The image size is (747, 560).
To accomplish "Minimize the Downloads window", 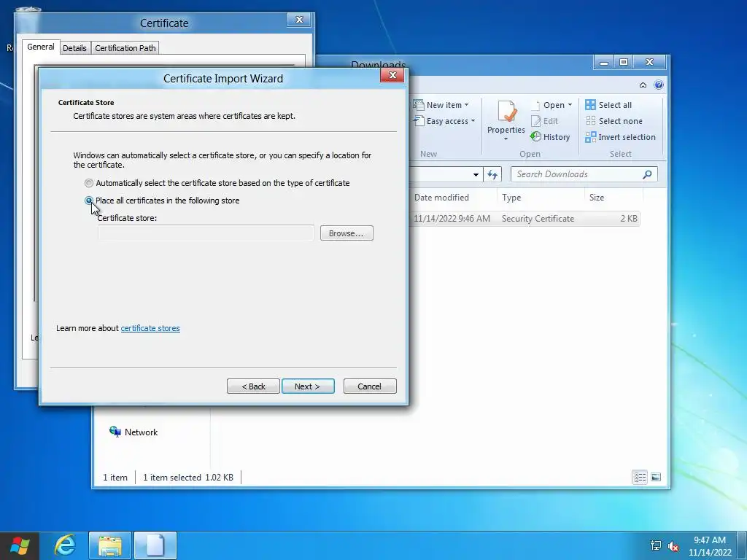I will coord(603,63).
